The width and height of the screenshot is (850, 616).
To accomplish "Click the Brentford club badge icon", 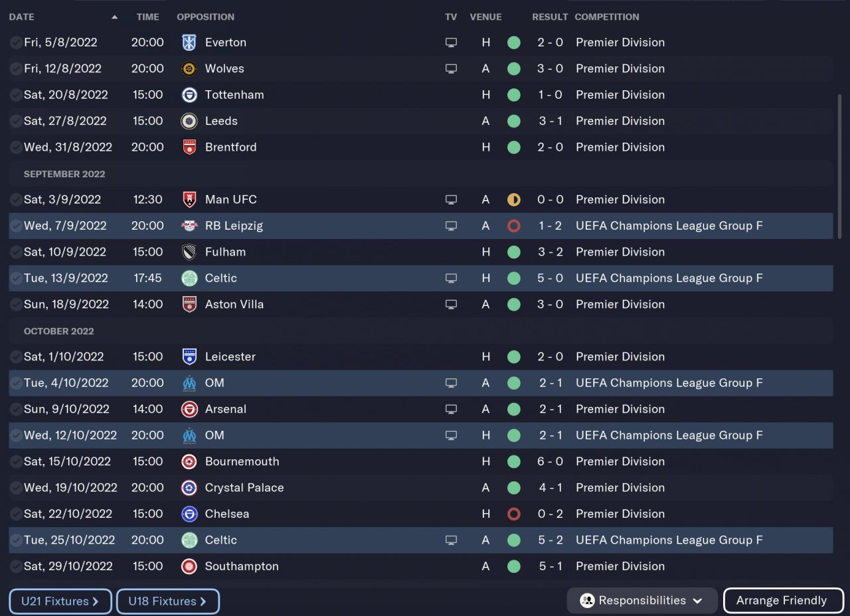I will point(189,147).
